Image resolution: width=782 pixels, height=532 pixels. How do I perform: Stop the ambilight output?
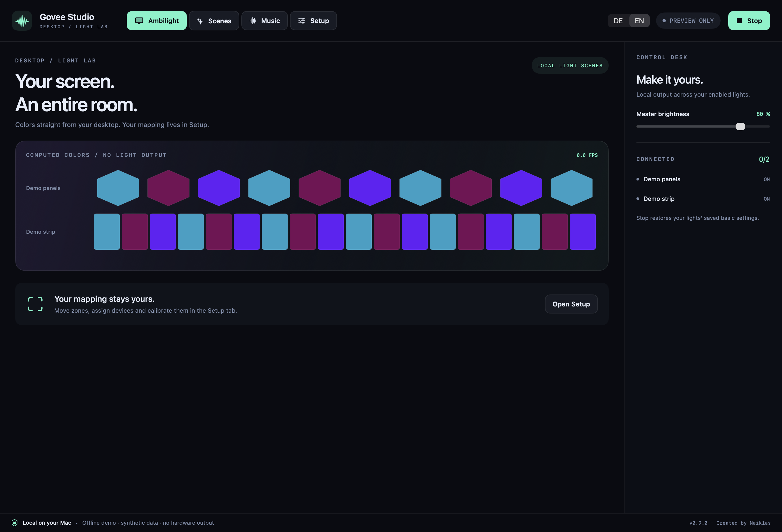749,21
